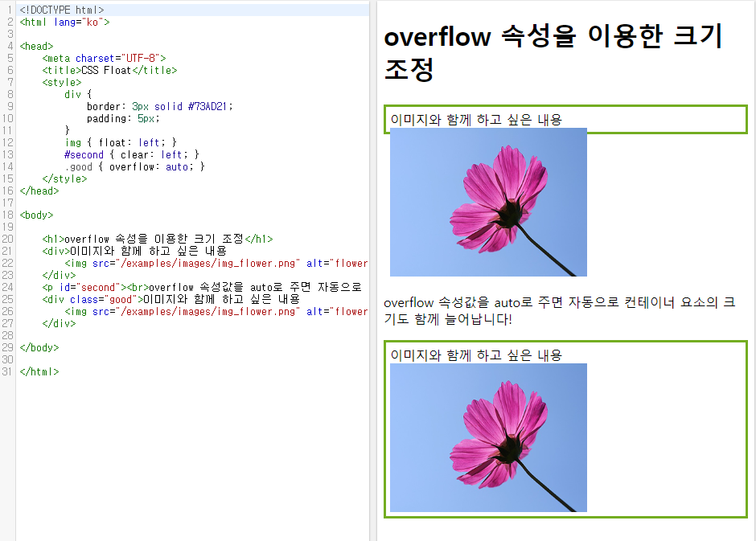
Task: Click the meta charset UTF-8 line
Action: pyautogui.click(x=104, y=58)
